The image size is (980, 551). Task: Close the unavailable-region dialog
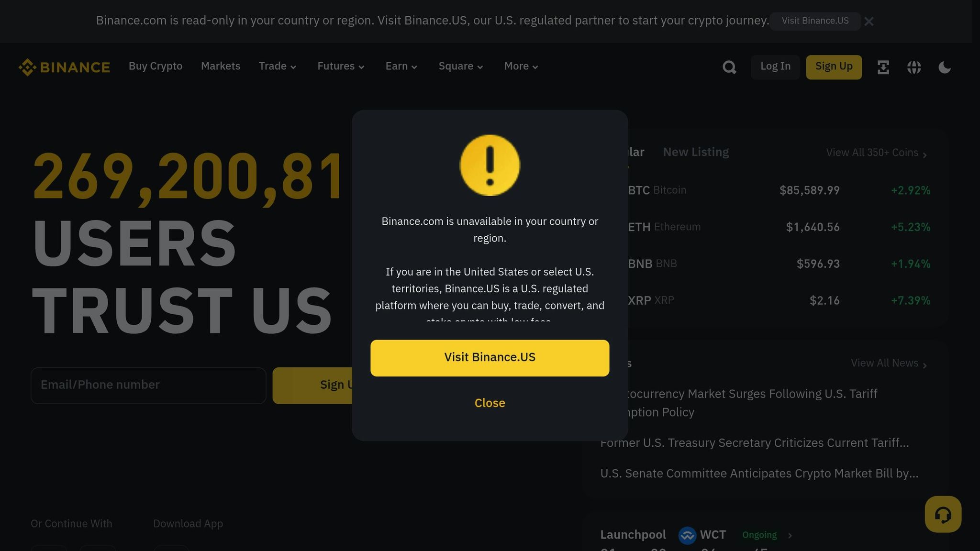tap(490, 403)
